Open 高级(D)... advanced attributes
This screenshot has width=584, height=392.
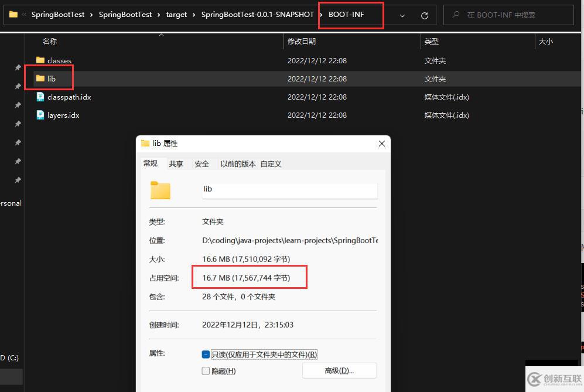[339, 371]
